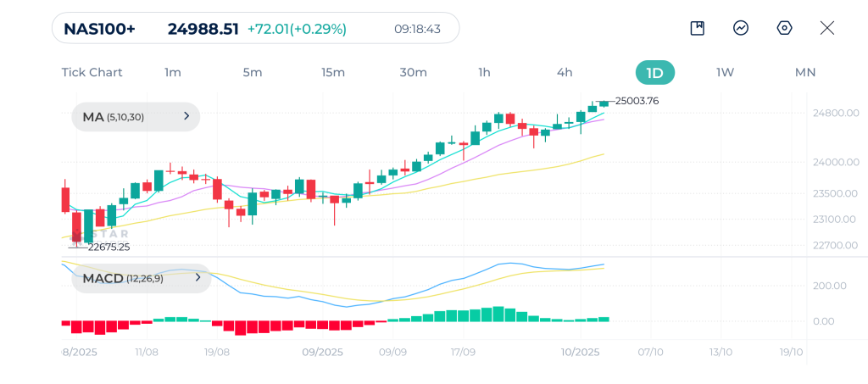Expand the MACD (12,26,9) indicator chevron
Image resolution: width=868 pixels, height=384 pixels.
(197, 278)
